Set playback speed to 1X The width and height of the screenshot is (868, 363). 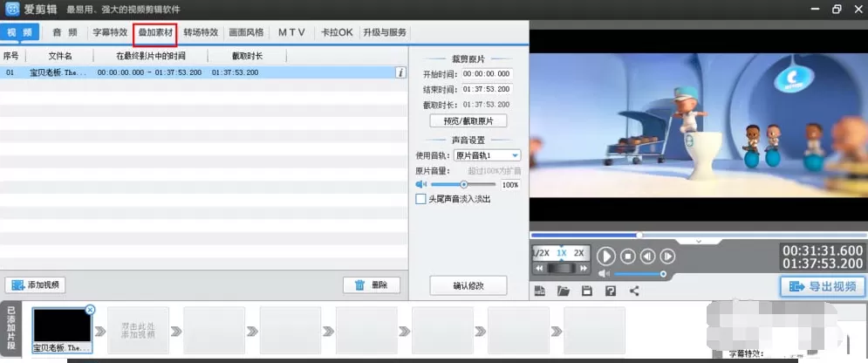(561, 253)
